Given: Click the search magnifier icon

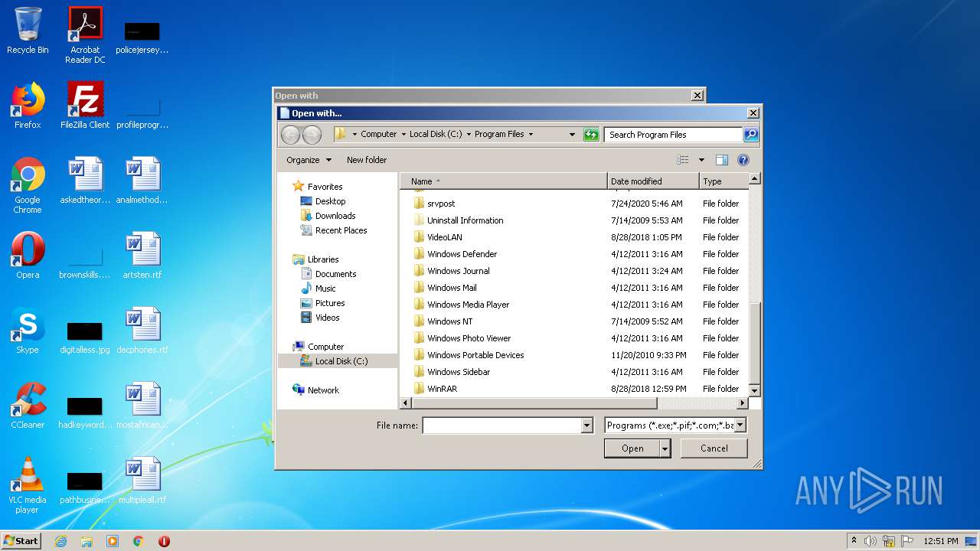Looking at the screenshot, I should [x=751, y=135].
